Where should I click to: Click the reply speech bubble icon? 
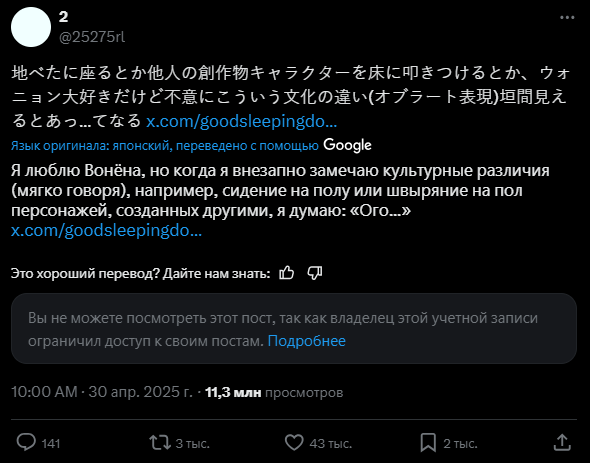pyautogui.click(x=26, y=442)
